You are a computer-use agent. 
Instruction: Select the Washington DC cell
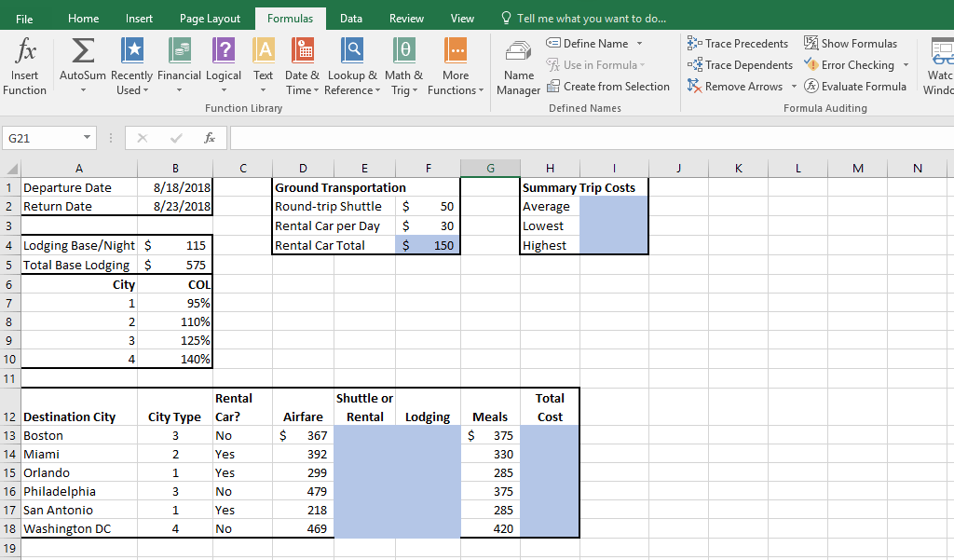click(x=79, y=528)
